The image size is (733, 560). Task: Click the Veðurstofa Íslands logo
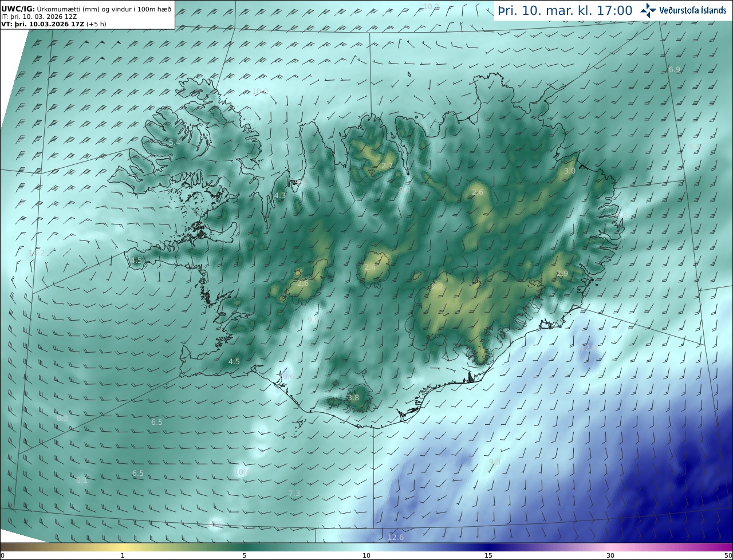683,10
